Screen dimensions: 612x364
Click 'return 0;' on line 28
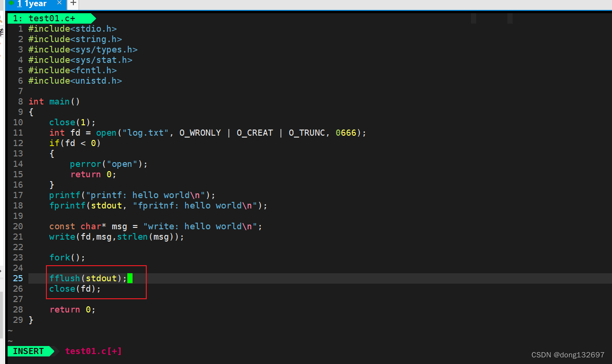[x=72, y=310]
